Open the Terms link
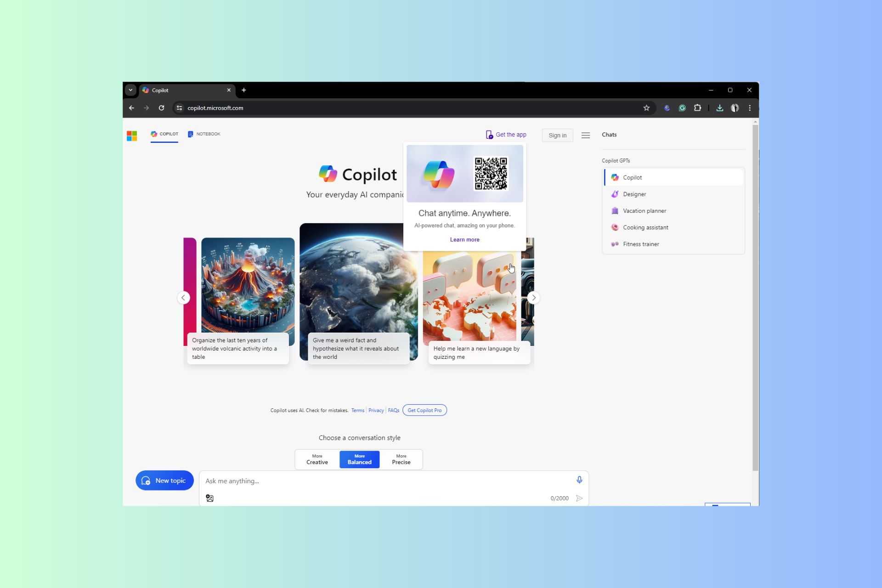 pos(358,411)
